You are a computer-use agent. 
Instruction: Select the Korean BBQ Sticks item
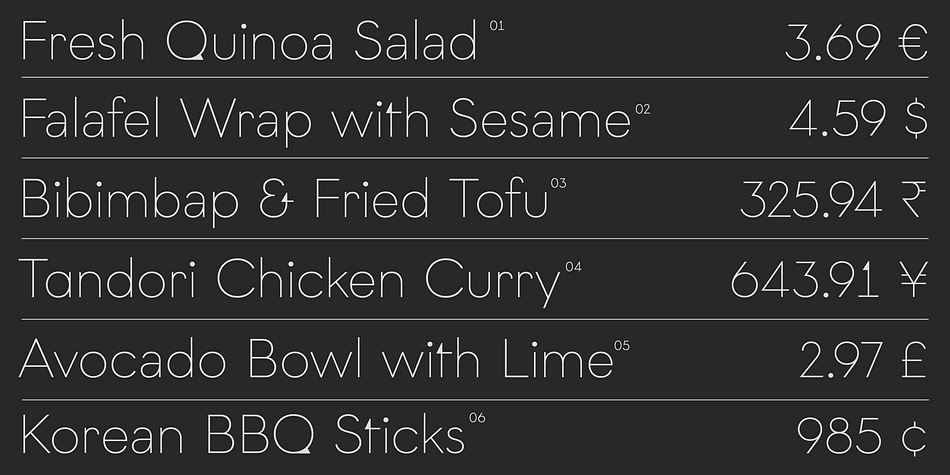[242, 434]
